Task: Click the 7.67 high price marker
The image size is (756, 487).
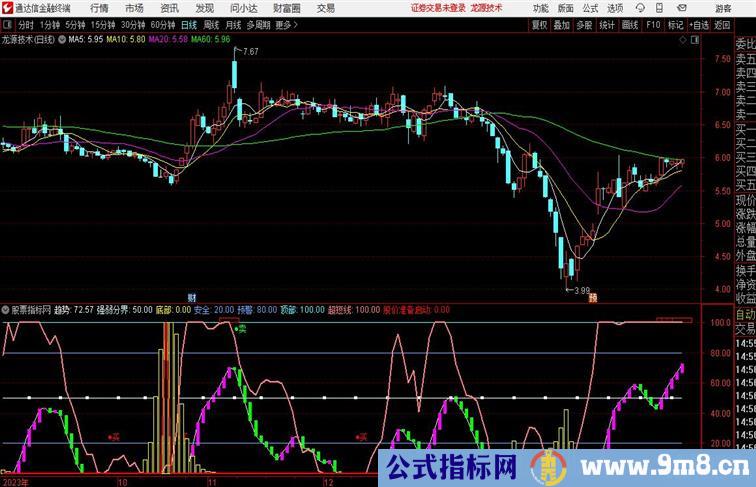Action: (249, 51)
